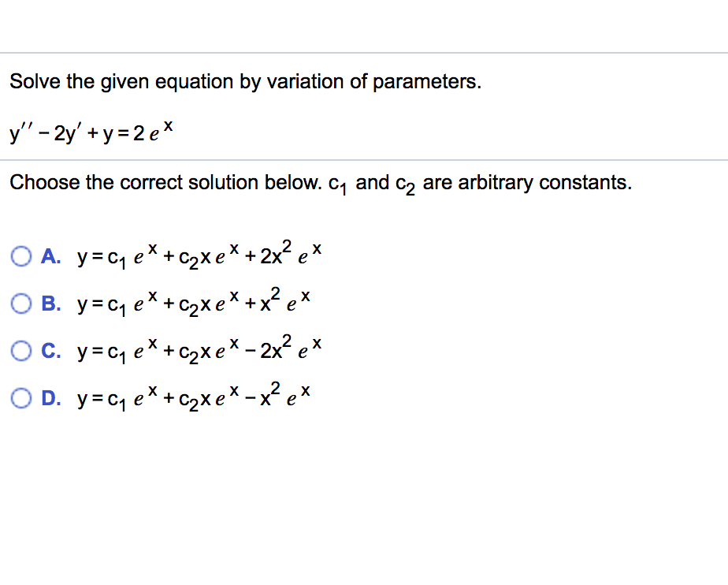Click the equation y'' − 2y' + y = 2eˣ
The image size is (728, 585).
(x=91, y=132)
